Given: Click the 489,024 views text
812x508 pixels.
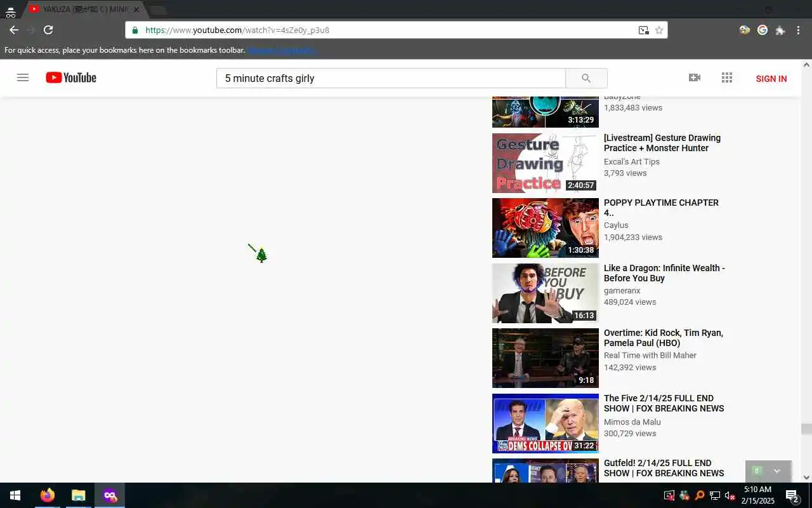Looking at the screenshot, I should [x=630, y=302].
